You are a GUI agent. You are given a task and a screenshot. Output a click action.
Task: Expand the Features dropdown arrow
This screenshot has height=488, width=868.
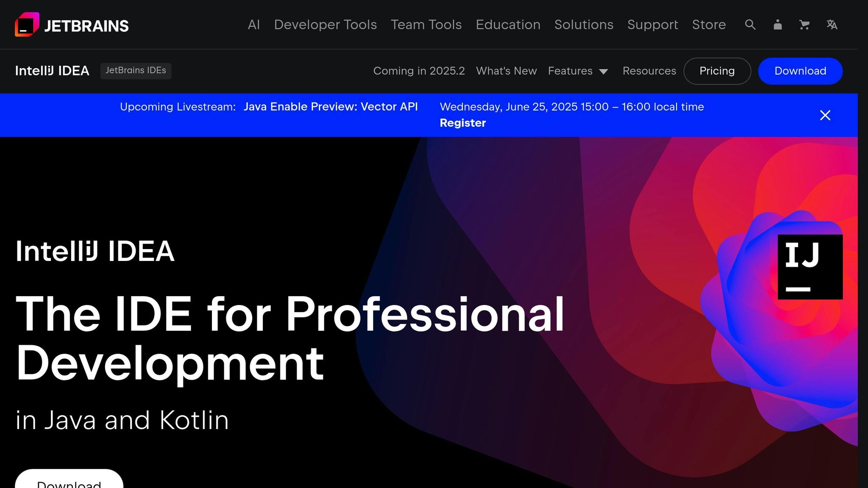(604, 72)
